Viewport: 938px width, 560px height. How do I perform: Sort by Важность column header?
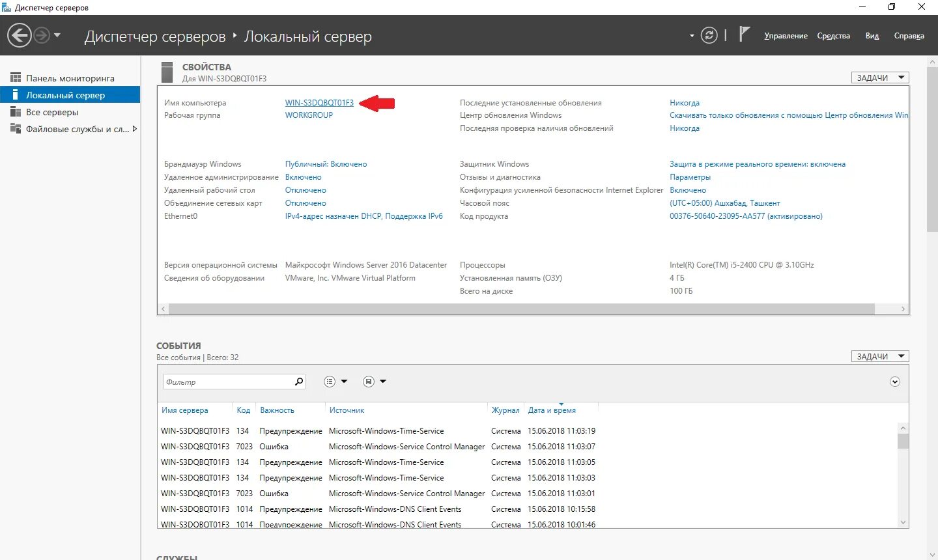[x=277, y=410]
